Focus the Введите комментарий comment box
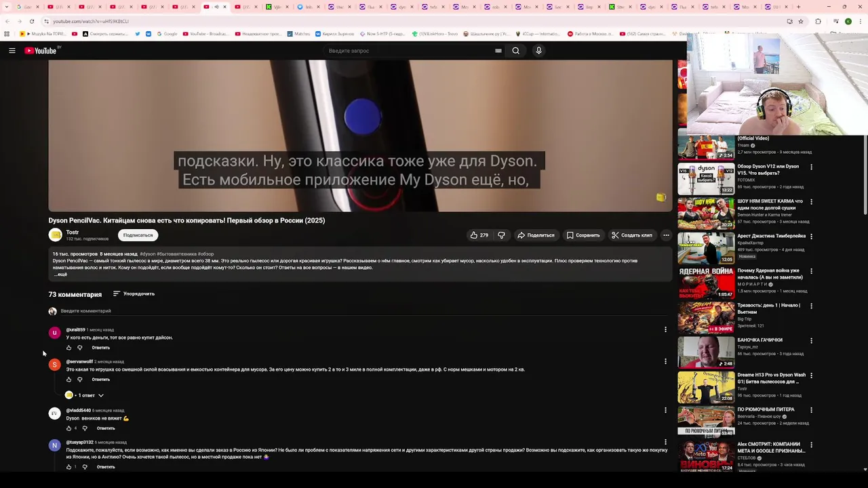Viewport: 868px width, 488px height. pos(363,311)
